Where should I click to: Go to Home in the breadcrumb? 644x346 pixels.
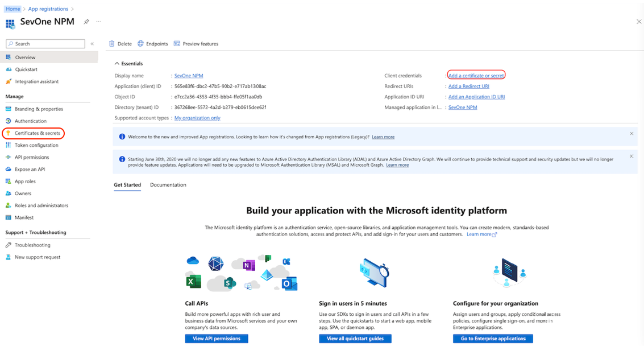[x=13, y=9]
